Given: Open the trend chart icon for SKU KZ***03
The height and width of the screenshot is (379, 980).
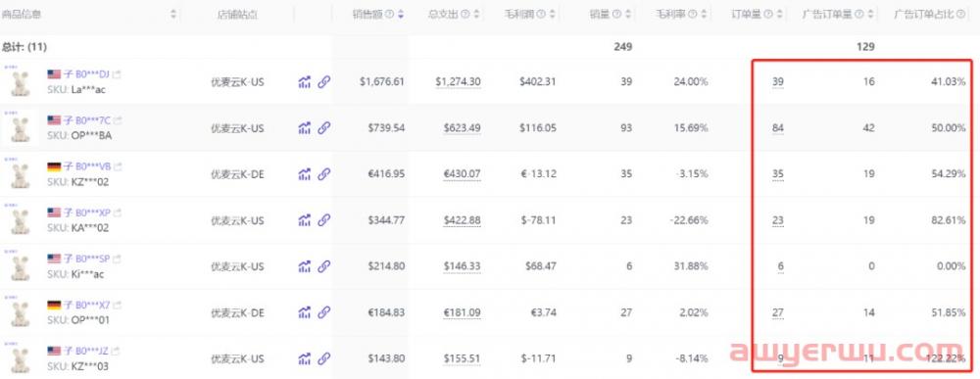Looking at the screenshot, I should click(x=305, y=359).
